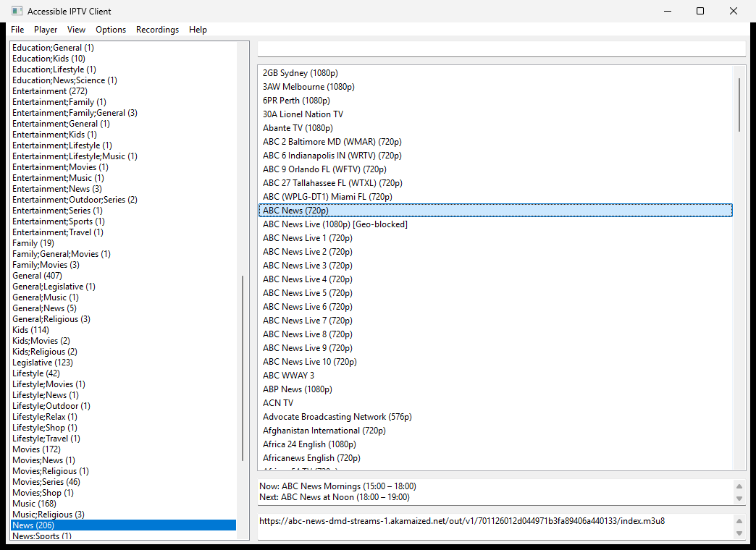Click the URL box scroll-up arrow
This screenshot has height=550, width=756.
(739, 521)
